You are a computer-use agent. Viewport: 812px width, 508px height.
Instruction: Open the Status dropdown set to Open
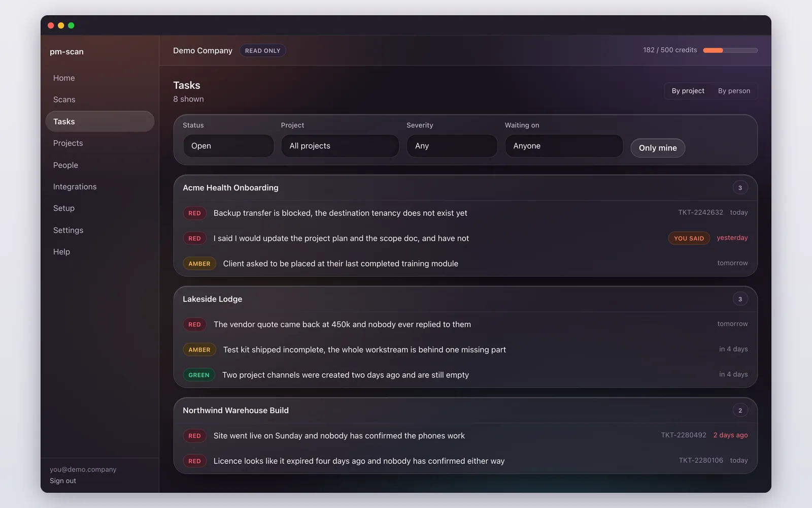coord(228,146)
